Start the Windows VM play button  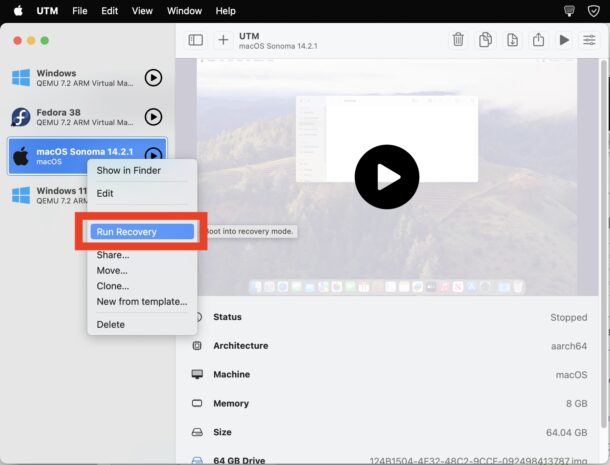pyautogui.click(x=153, y=78)
